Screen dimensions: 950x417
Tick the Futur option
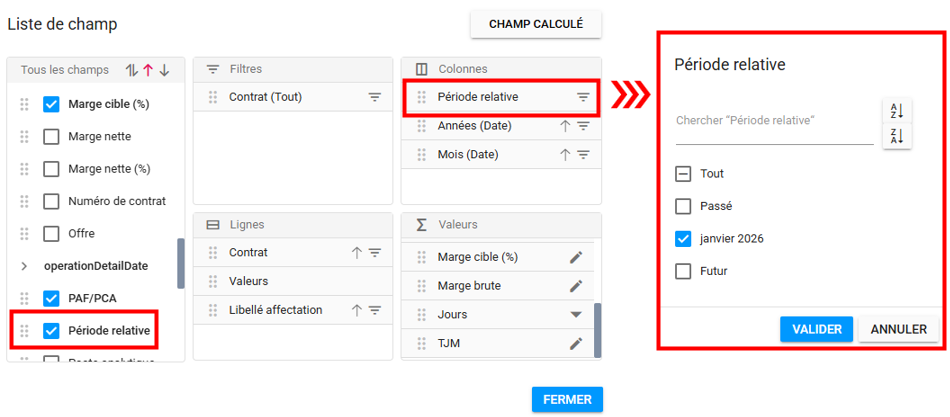click(x=684, y=270)
